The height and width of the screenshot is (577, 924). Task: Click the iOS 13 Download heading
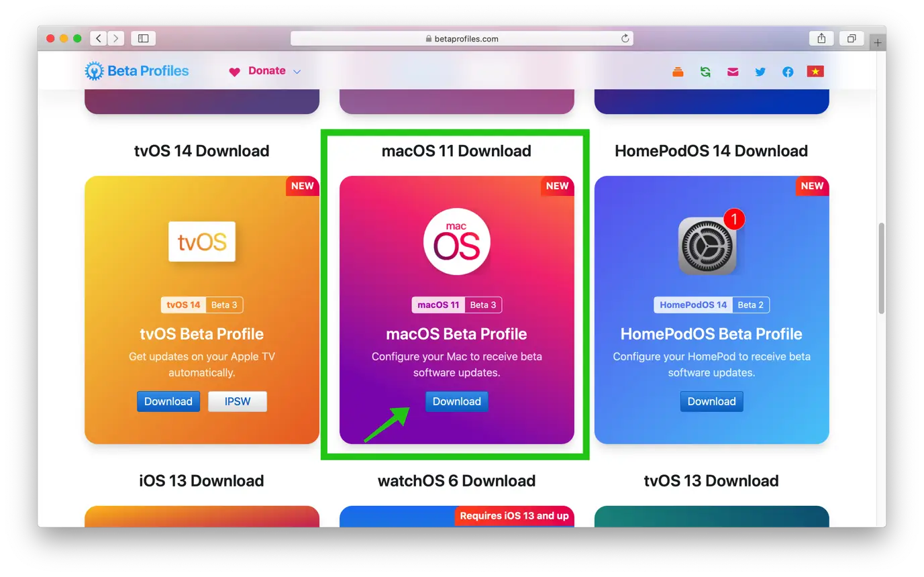coord(202,480)
